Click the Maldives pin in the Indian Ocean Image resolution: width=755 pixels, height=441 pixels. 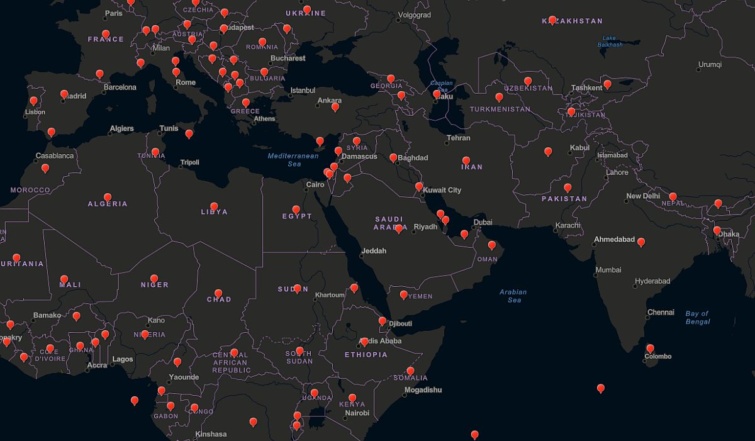[x=600, y=388]
